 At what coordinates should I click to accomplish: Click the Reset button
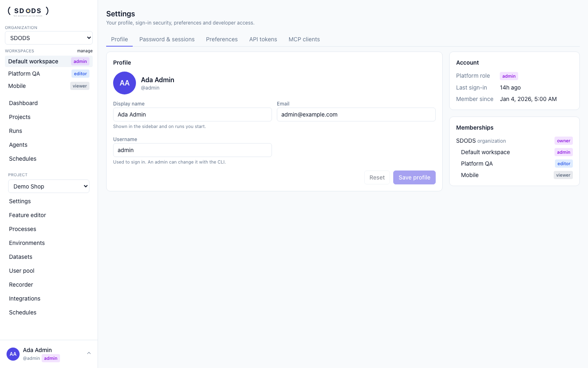pos(377,177)
